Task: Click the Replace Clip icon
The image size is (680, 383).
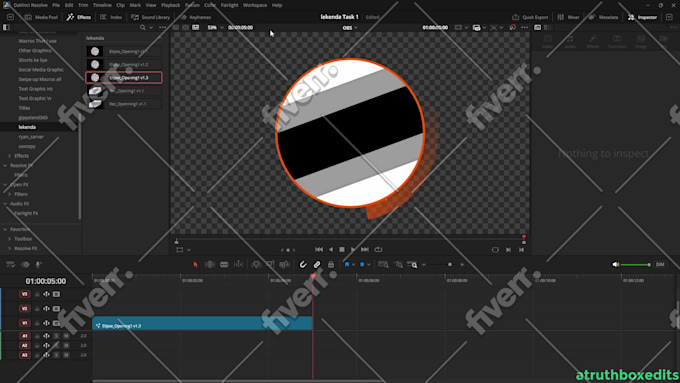Action: tap(284, 264)
